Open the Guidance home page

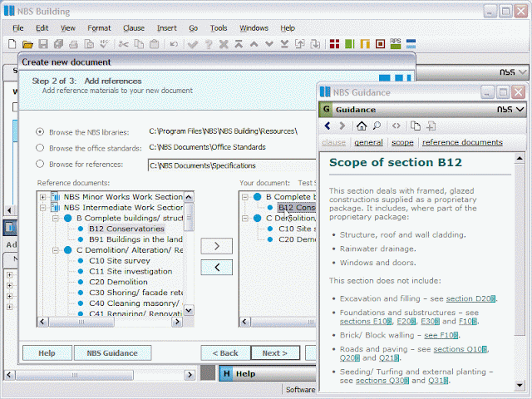pos(362,126)
